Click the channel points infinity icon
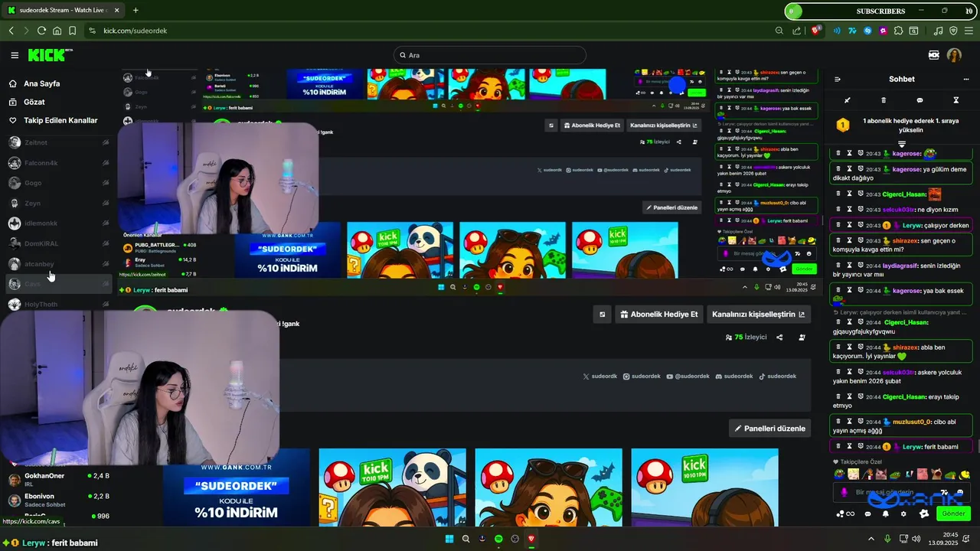The image size is (980, 551). [845, 514]
